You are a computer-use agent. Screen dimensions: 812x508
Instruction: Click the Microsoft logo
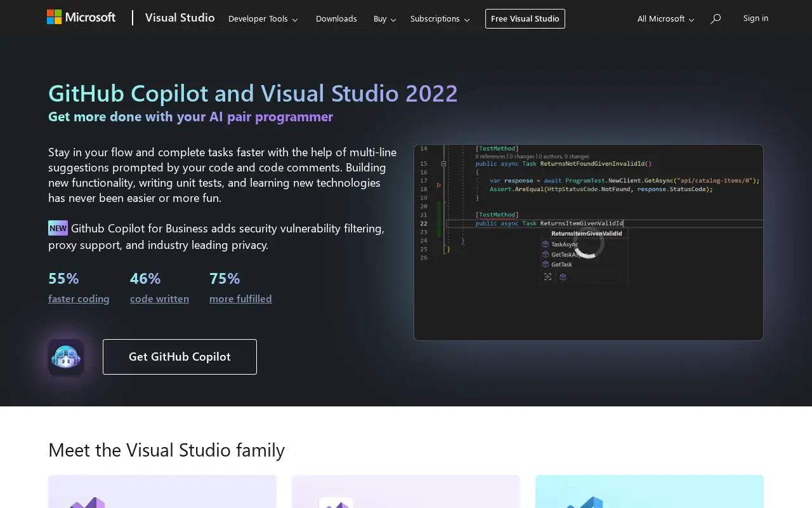coord(81,18)
